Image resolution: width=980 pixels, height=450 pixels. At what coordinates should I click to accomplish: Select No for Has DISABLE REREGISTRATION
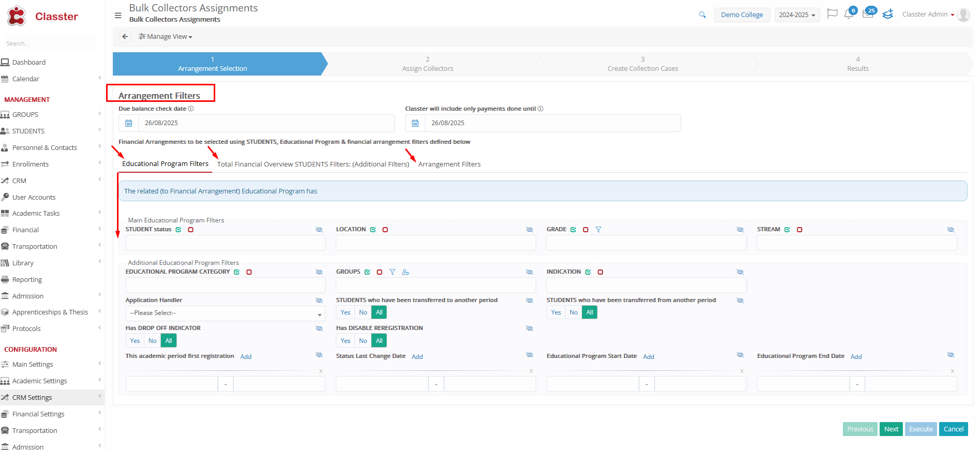click(363, 341)
